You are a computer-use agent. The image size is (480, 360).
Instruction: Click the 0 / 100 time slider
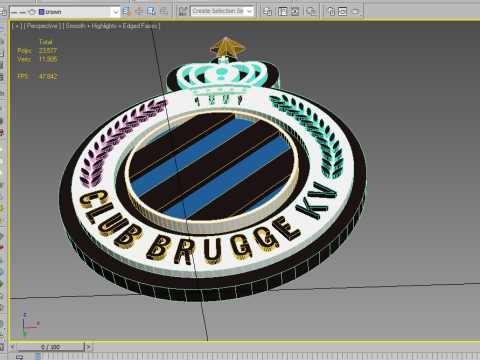coord(51,347)
